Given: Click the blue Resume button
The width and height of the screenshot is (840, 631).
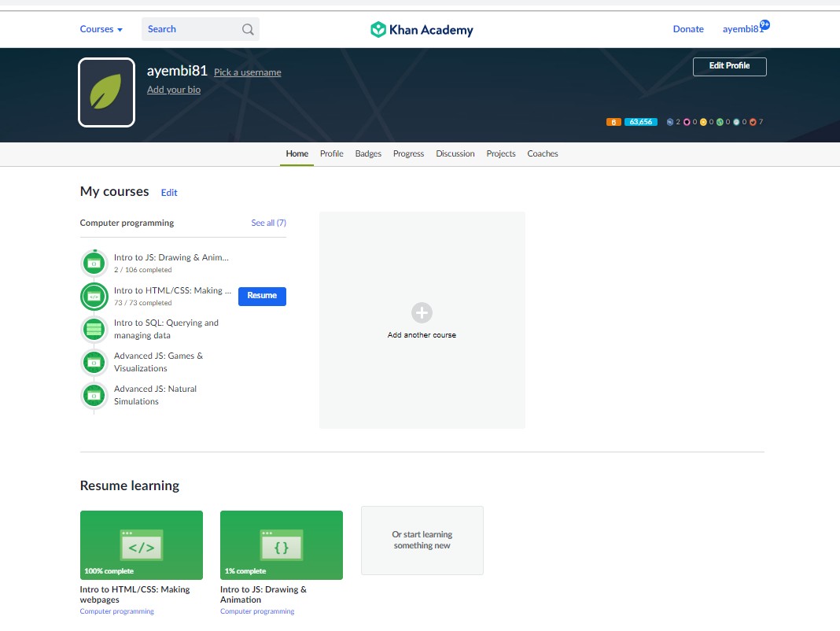Looking at the screenshot, I should [262, 296].
